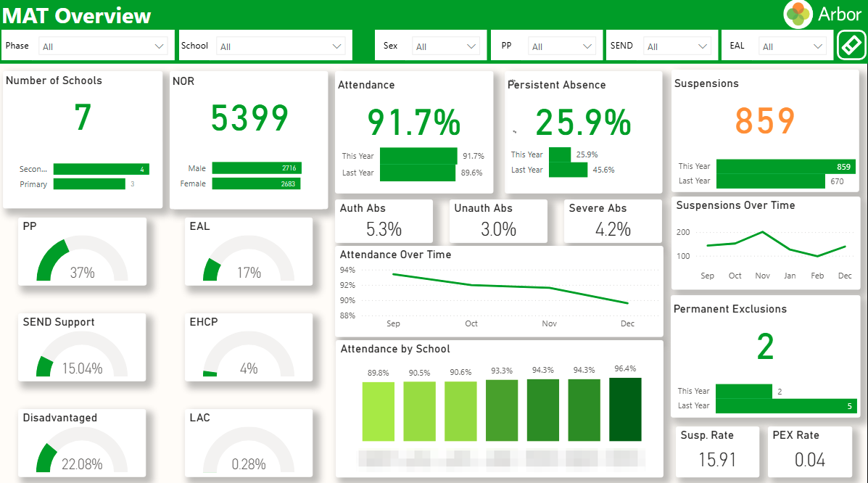The image size is (868, 483).
Task: Select the 89.8% attendance school bar
Action: [x=378, y=411]
